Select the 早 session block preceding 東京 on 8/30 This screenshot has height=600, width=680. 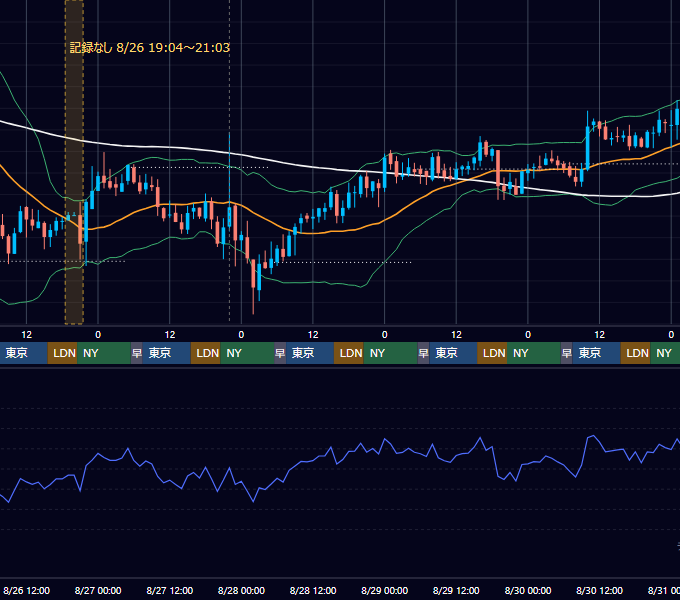[x=566, y=353]
